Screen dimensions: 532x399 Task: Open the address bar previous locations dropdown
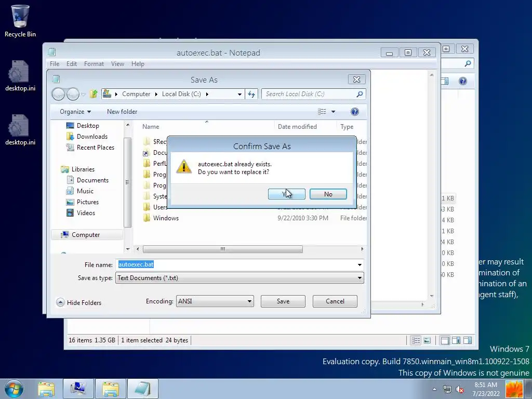(x=240, y=94)
